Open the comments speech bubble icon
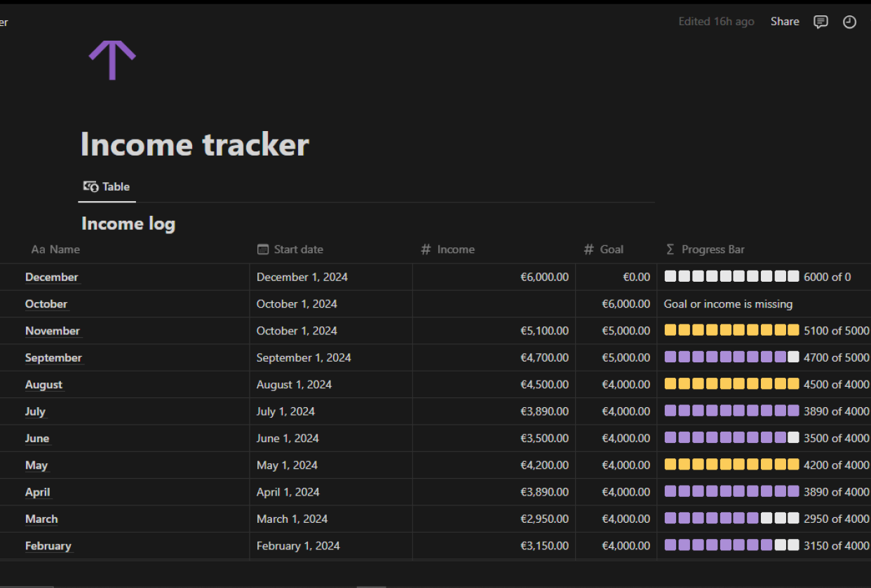871x588 pixels. click(x=821, y=22)
